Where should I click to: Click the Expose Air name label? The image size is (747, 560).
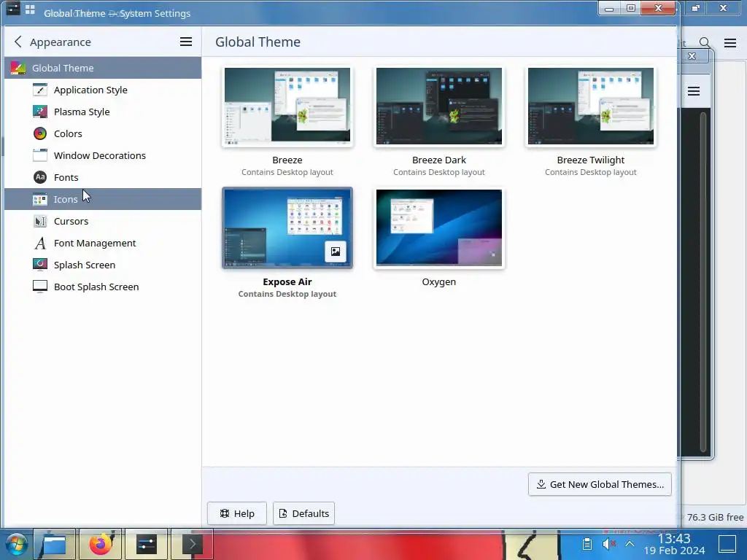click(x=287, y=282)
